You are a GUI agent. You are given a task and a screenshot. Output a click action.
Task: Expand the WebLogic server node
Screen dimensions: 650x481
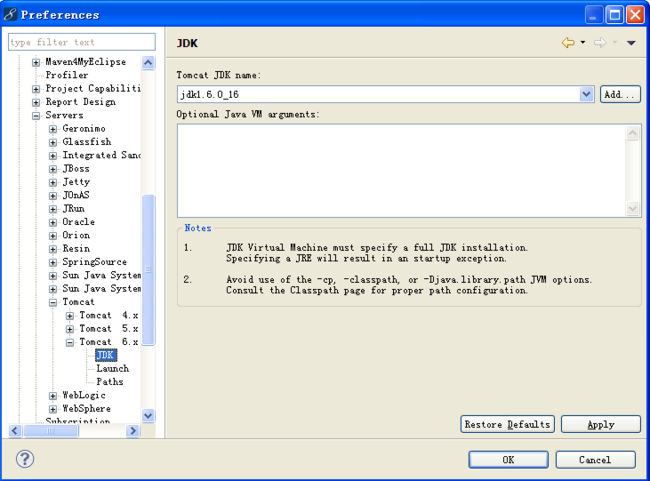53,396
